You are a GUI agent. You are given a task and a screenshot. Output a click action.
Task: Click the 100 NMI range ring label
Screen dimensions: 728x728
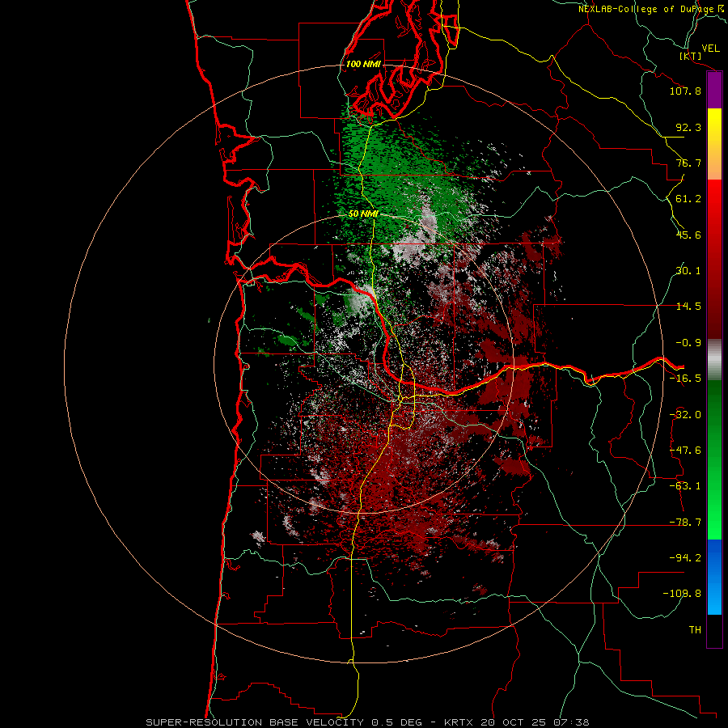363,64
